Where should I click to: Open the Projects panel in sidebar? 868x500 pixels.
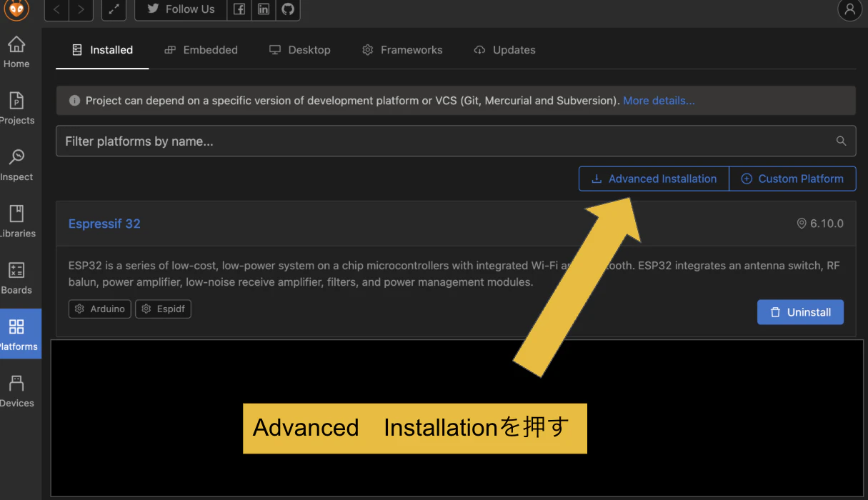[x=16, y=107]
